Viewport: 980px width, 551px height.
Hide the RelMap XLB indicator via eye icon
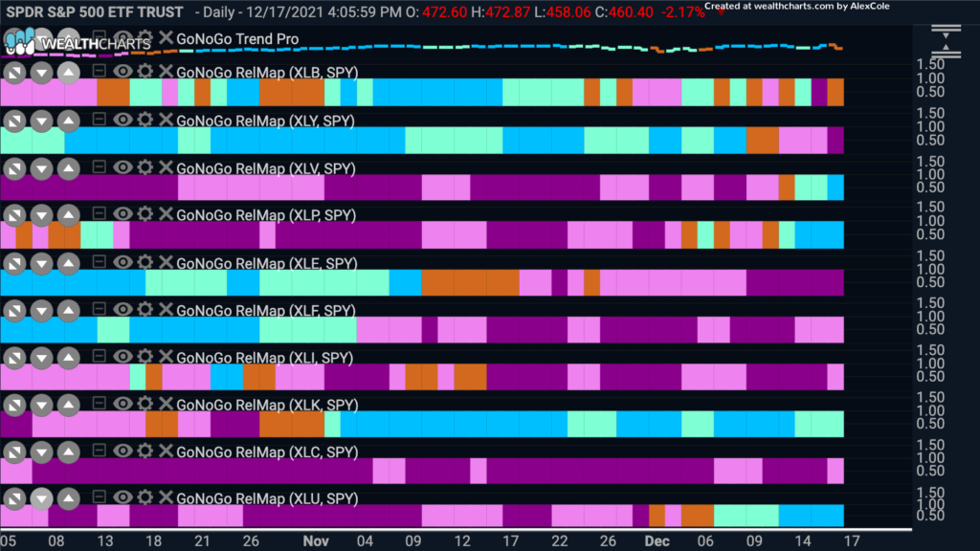point(122,71)
